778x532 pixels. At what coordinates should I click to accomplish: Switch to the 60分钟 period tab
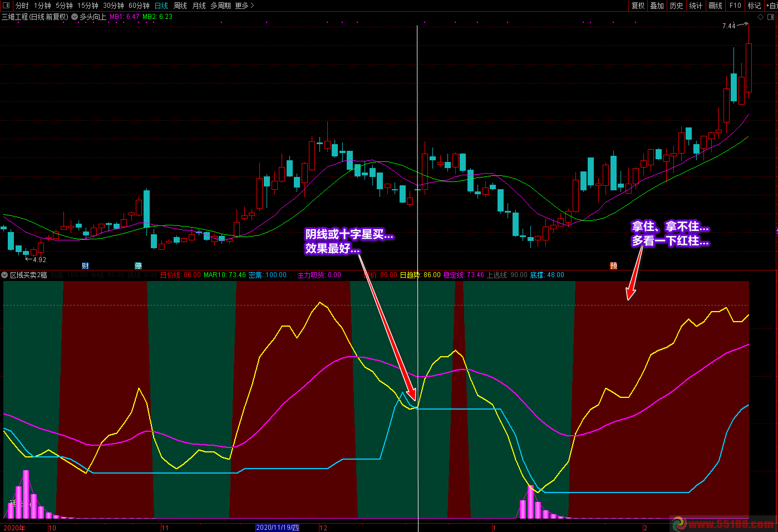pyautogui.click(x=139, y=6)
